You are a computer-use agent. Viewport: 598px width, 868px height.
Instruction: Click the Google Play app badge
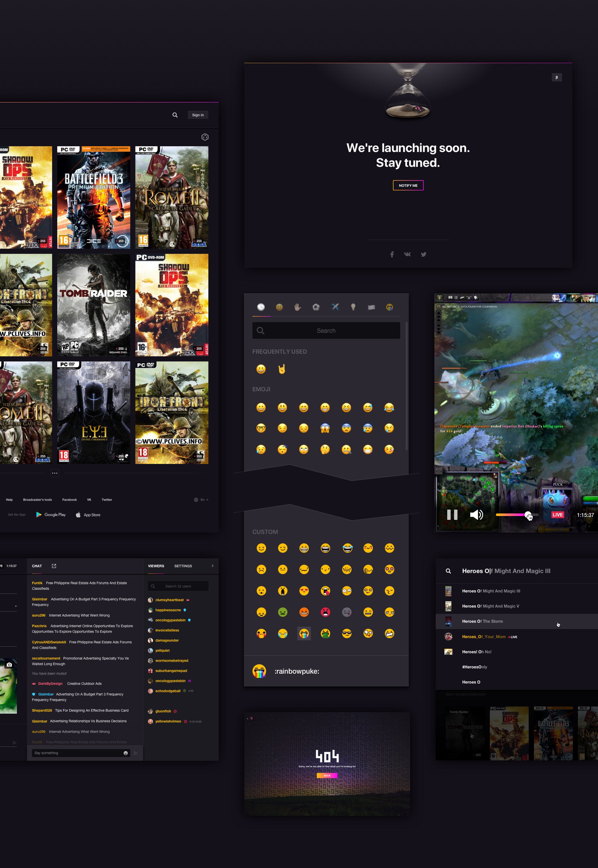point(51,515)
